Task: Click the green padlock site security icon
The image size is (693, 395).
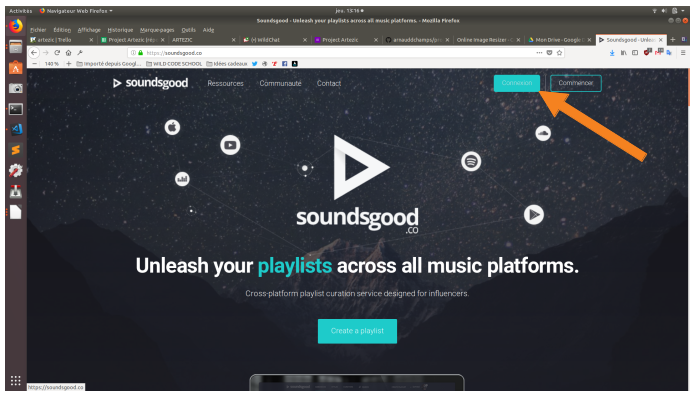Action: coord(141,53)
